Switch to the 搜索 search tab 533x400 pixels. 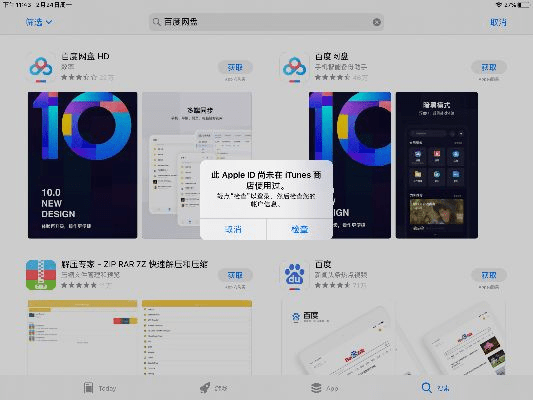click(x=435, y=388)
